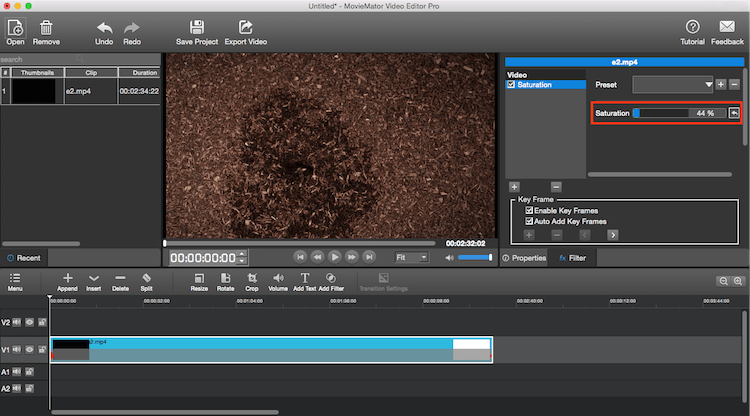This screenshot has width=750, height=416.
Task: Adjust the preview volume slider
Action: (475, 257)
